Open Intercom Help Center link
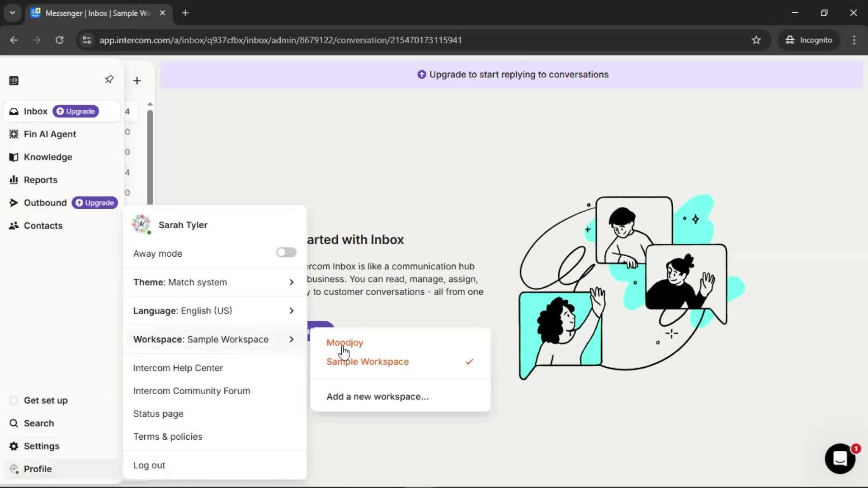 click(x=178, y=368)
